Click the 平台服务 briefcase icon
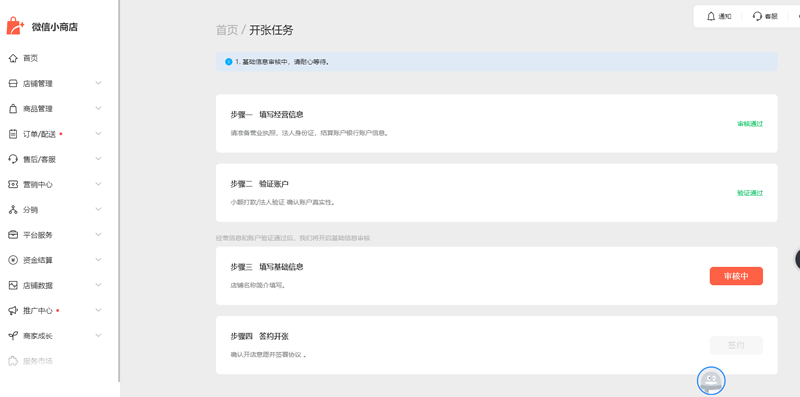The height and width of the screenshot is (397, 800). tap(13, 235)
